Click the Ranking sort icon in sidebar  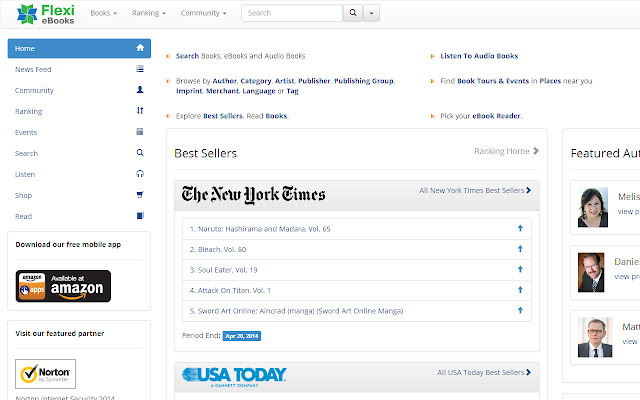140,111
